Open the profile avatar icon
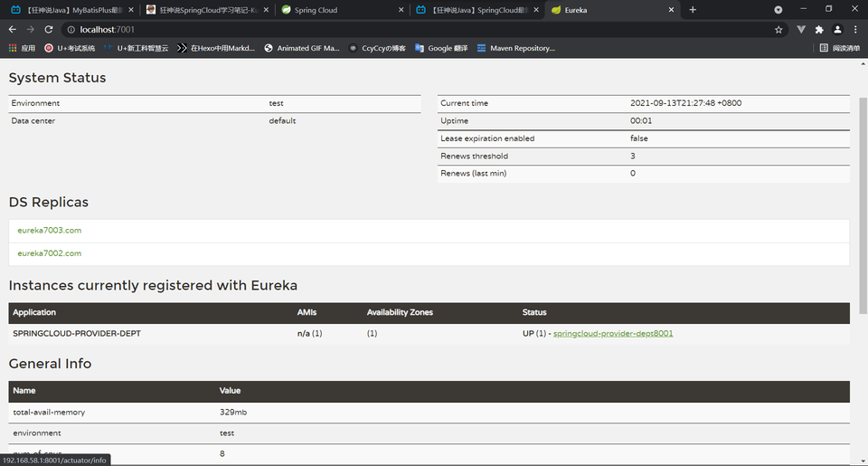Screen dimensions: 868x466 (837, 29)
